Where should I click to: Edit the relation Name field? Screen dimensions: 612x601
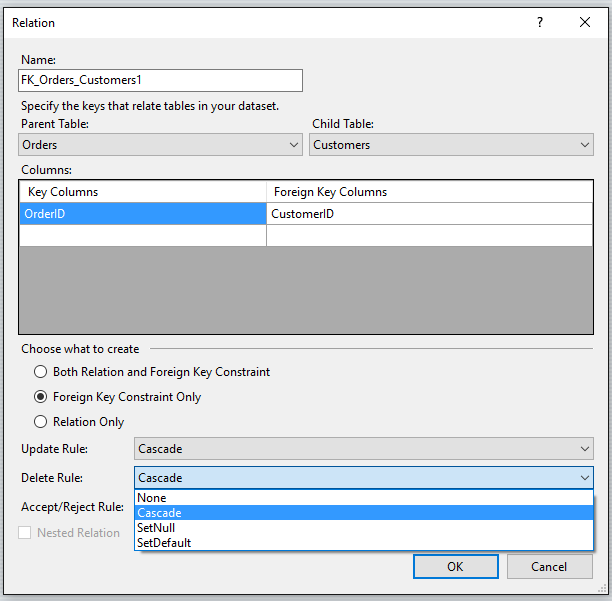click(x=160, y=80)
